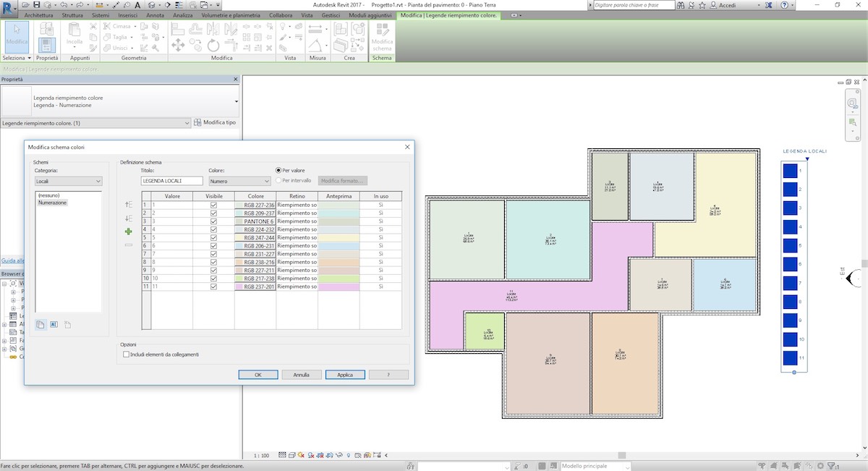The width and height of the screenshot is (868, 471).
Task: Click the minus icon to remove a value
Action: pos(128,245)
